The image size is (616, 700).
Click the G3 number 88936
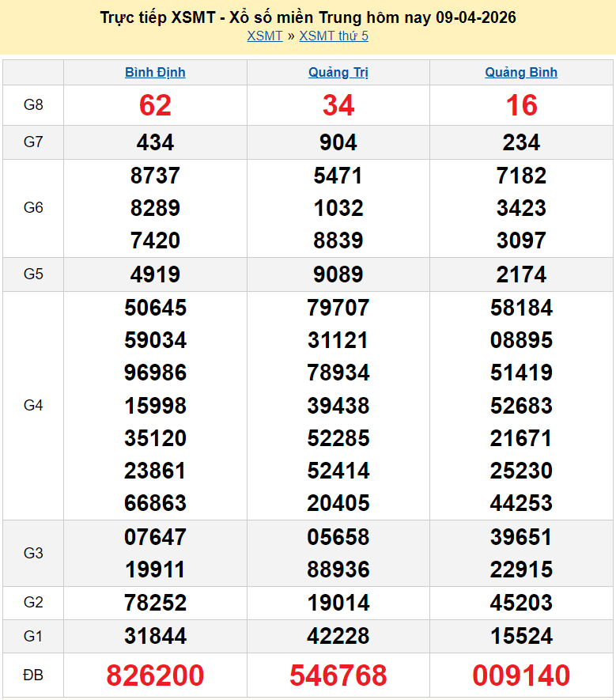[x=338, y=569]
